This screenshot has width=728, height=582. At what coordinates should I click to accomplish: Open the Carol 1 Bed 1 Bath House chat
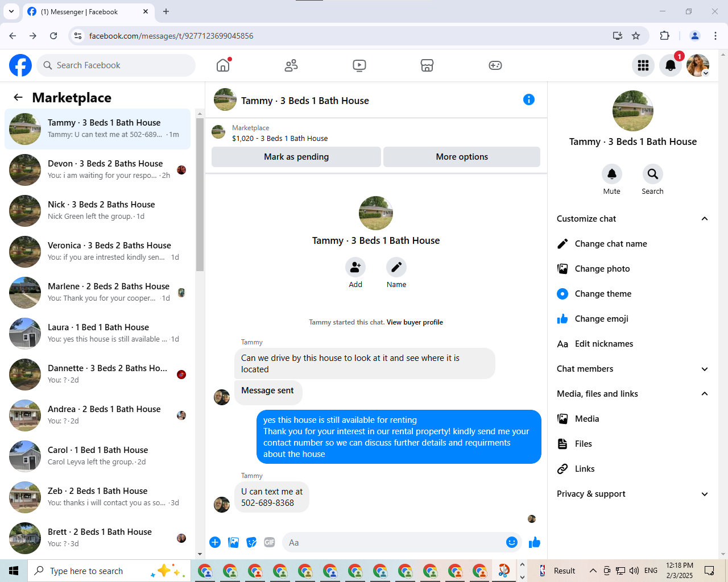click(97, 456)
